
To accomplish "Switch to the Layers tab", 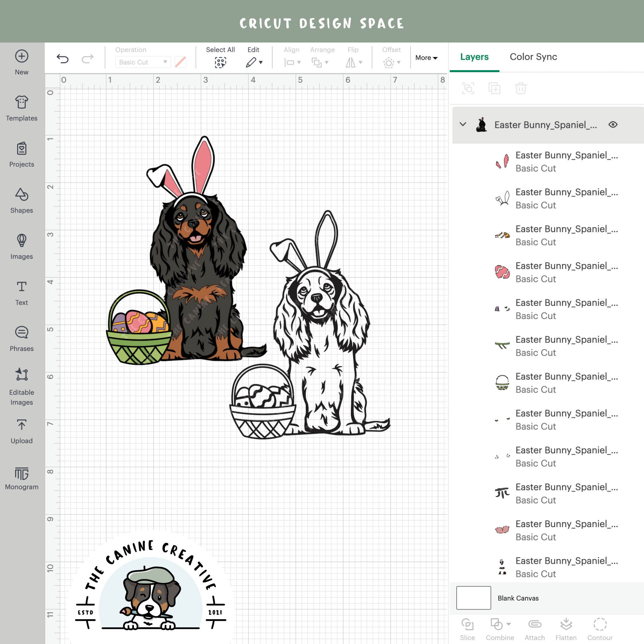I will coord(474,57).
